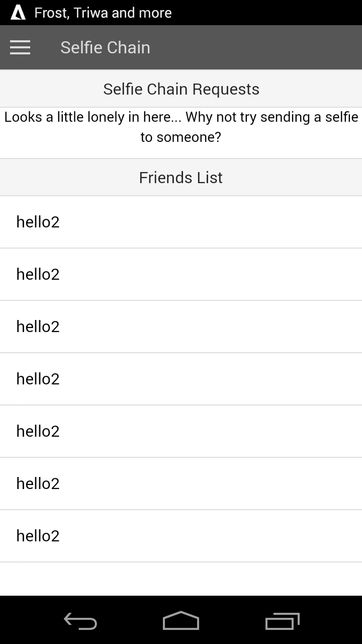The height and width of the screenshot is (644, 362).
Task: Tap the notification icon in status bar
Action: coord(18,13)
